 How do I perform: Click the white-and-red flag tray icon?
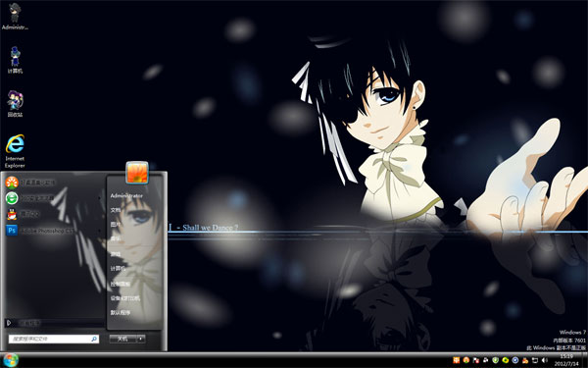coord(476,360)
